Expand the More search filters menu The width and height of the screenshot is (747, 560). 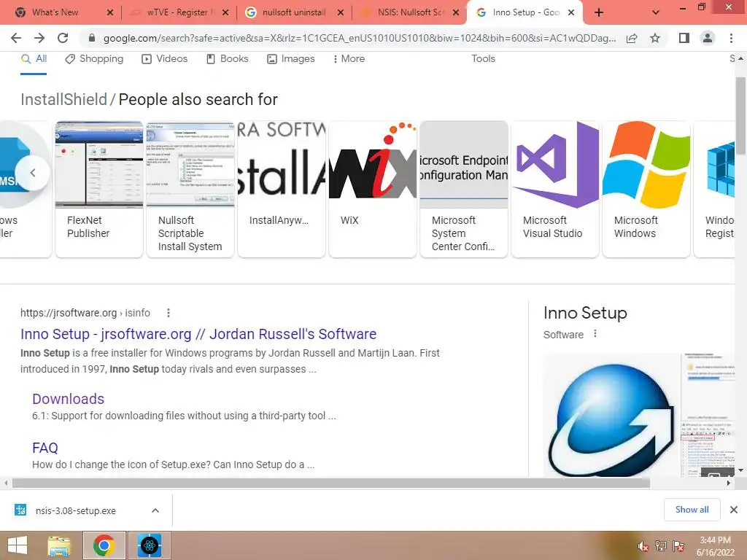tap(349, 59)
